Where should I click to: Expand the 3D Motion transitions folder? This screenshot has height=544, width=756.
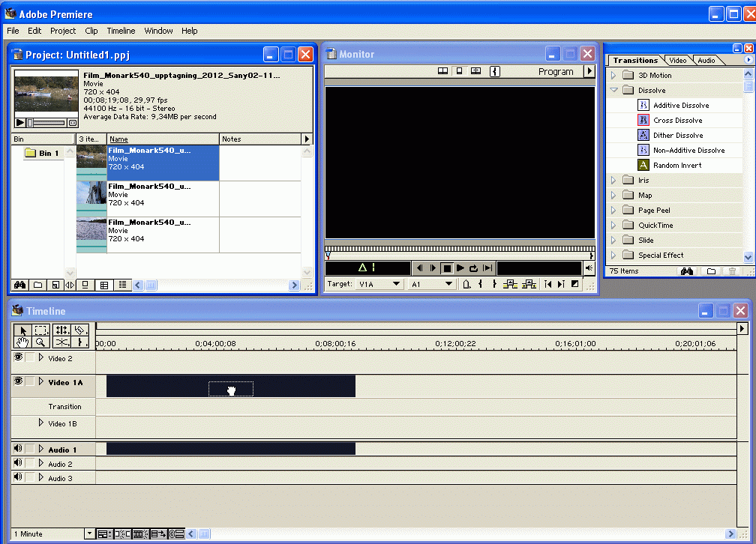point(613,75)
